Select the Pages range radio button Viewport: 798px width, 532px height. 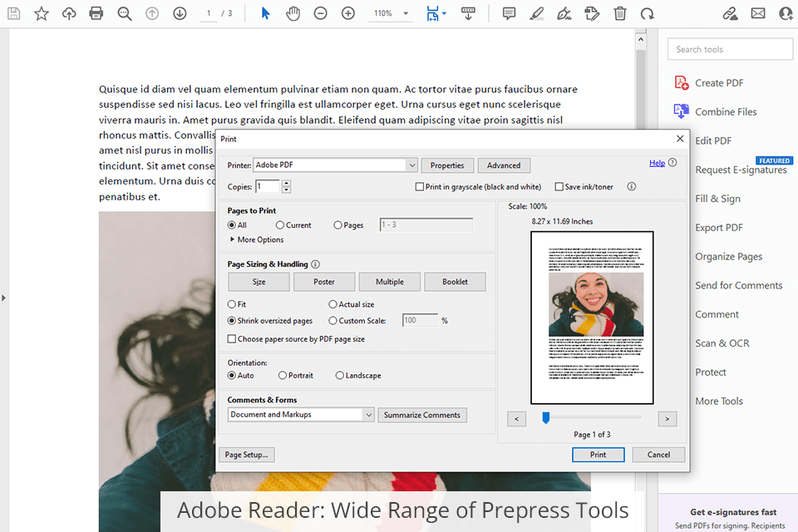337,225
